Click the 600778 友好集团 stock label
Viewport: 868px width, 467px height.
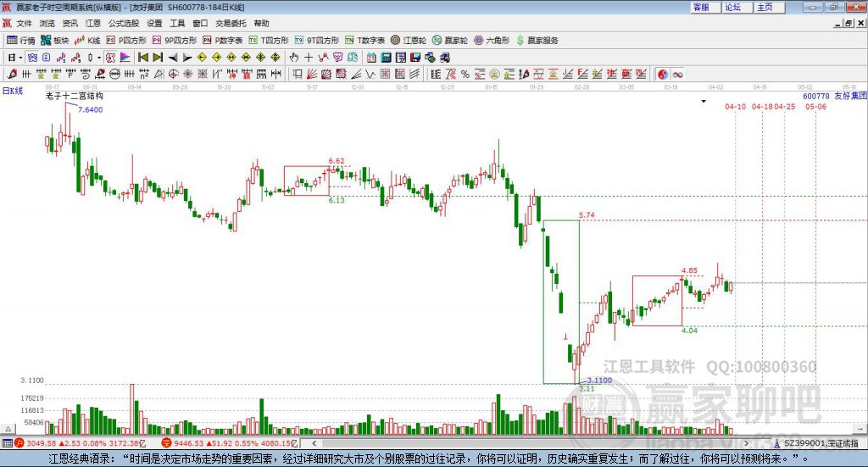[835, 96]
